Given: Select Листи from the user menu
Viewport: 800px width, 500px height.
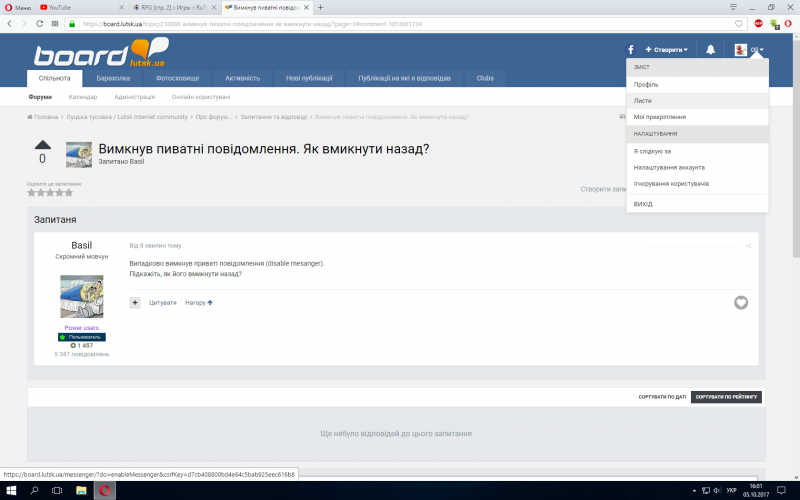Looking at the screenshot, I should point(642,101).
